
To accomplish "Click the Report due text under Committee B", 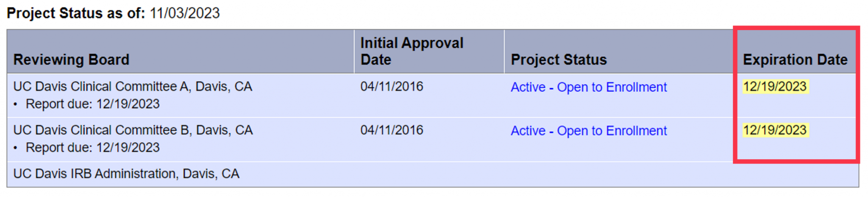I will [92, 148].
